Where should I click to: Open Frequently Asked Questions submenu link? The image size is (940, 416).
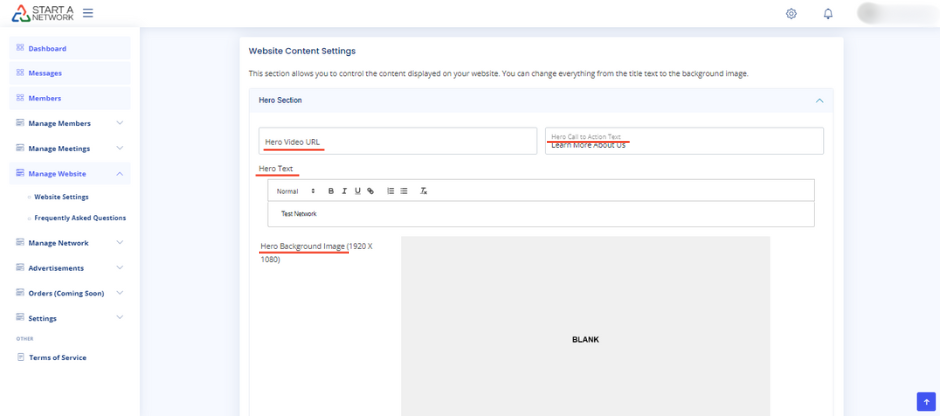(x=80, y=217)
